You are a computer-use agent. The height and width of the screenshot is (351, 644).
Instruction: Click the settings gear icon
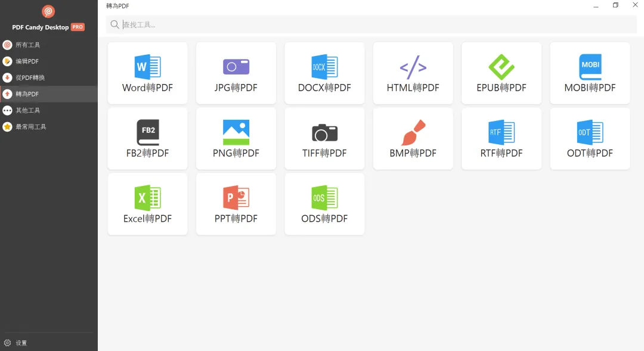pyautogui.click(x=7, y=343)
